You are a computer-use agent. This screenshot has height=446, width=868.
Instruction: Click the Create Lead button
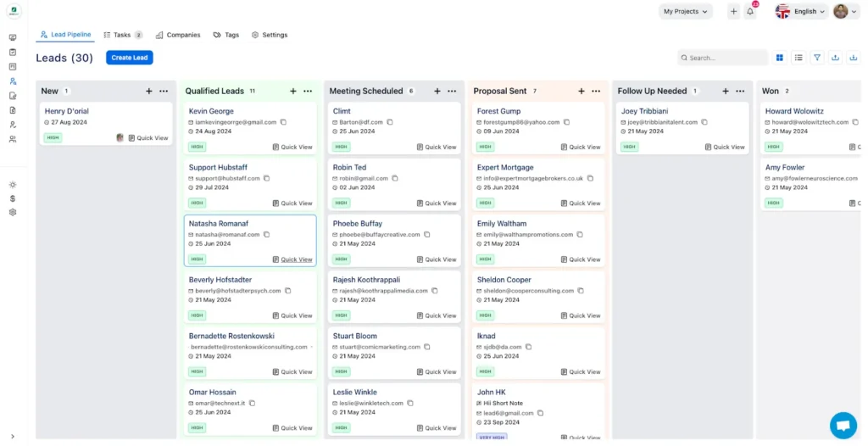tap(130, 58)
